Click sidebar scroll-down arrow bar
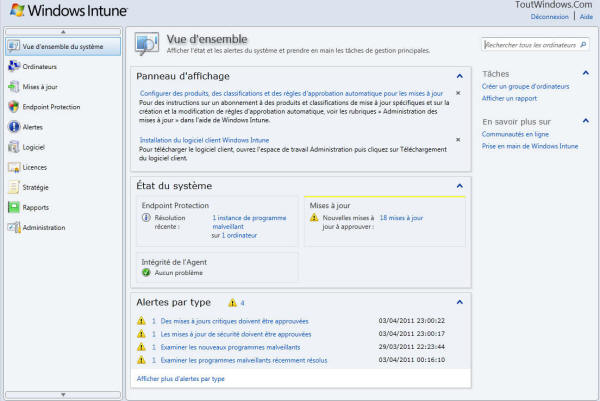Viewport: 600px width, 401px height. (x=63, y=394)
